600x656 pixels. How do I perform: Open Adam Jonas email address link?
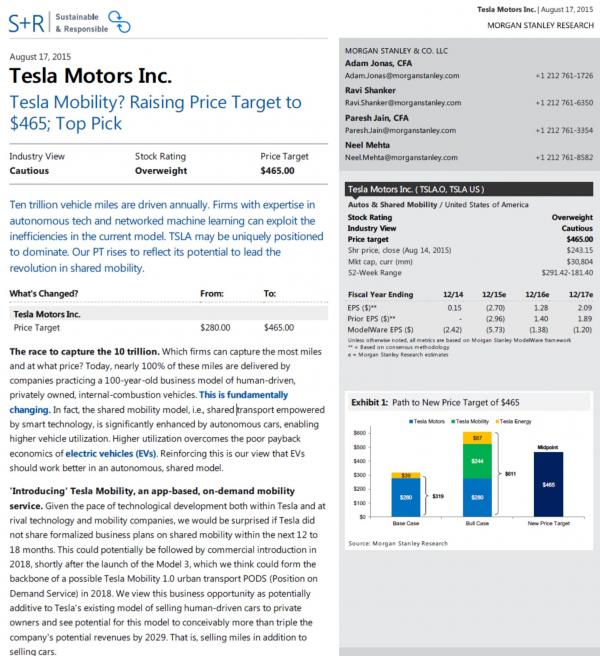click(402, 76)
